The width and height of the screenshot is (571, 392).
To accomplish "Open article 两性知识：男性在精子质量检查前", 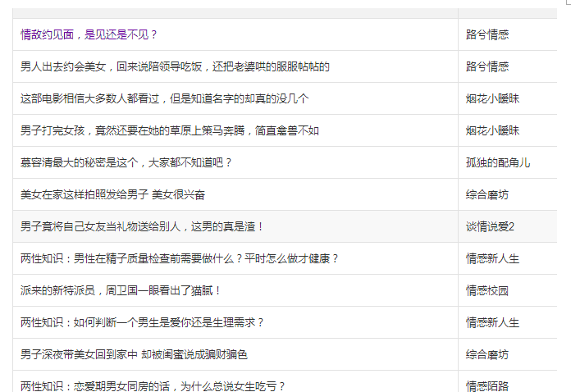I will (x=180, y=259).
